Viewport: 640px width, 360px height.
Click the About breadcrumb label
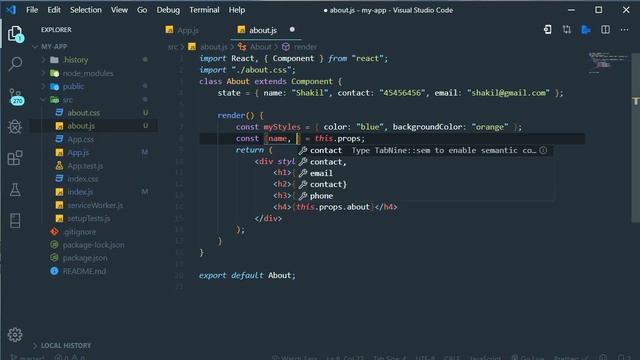pyautogui.click(x=261, y=47)
